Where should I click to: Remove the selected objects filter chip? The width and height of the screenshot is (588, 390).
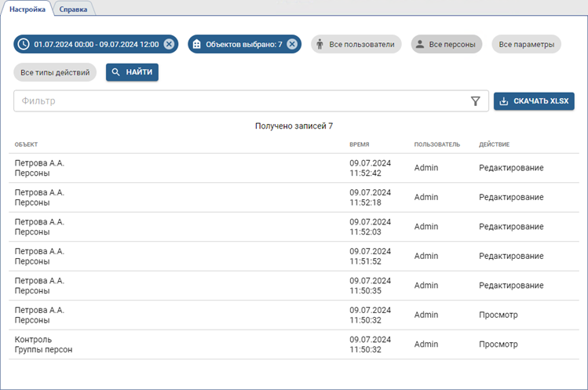pos(291,44)
